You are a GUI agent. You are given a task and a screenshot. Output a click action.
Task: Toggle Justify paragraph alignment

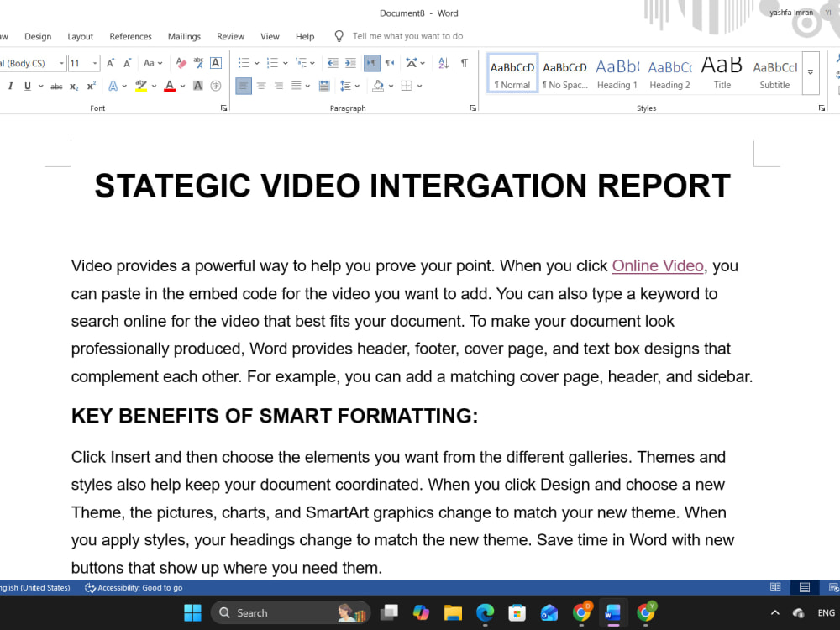click(297, 86)
